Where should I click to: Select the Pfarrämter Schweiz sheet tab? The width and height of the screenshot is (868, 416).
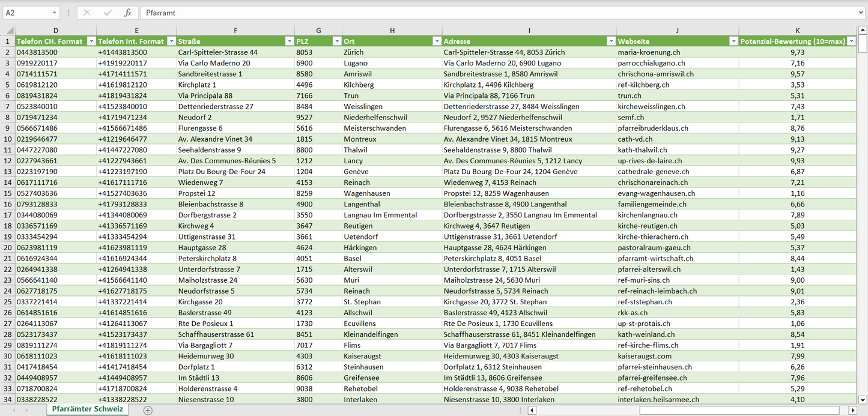point(87,409)
